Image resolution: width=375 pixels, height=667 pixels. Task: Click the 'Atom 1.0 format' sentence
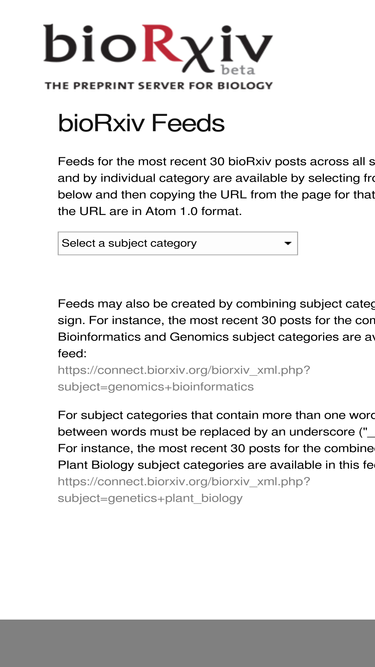150,211
